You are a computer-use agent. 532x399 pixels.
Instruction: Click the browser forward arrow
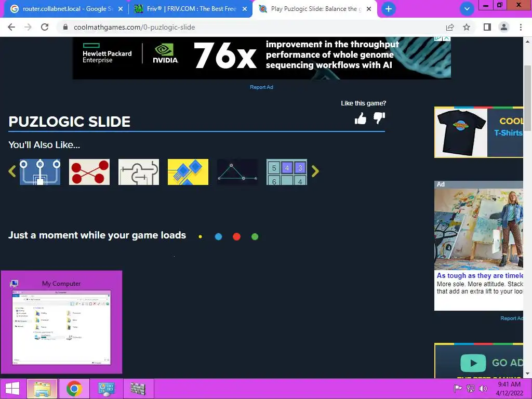coord(28,27)
